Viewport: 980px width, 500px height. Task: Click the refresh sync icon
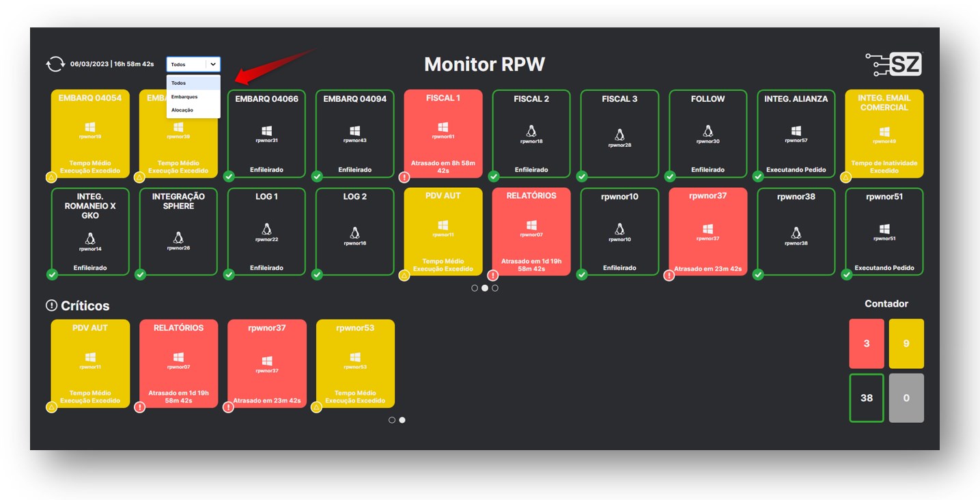point(55,64)
